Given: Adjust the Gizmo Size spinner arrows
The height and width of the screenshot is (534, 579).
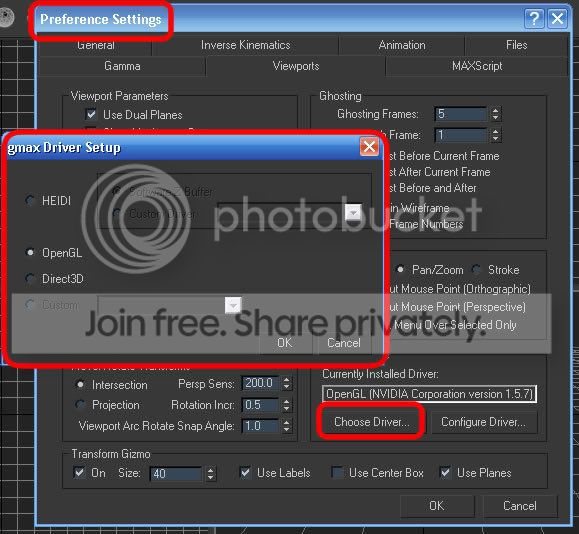Looking at the screenshot, I should 210,473.
